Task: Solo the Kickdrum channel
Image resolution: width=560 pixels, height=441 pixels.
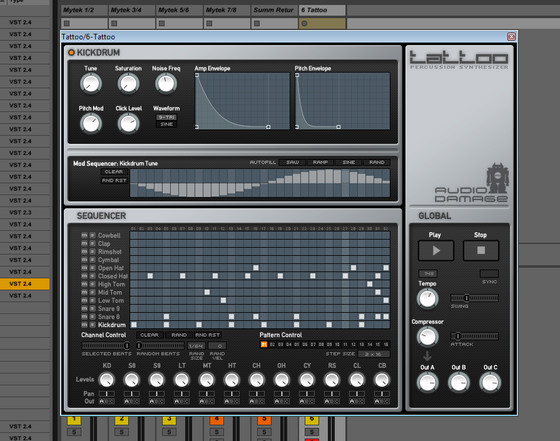Action: pyautogui.click(x=92, y=325)
